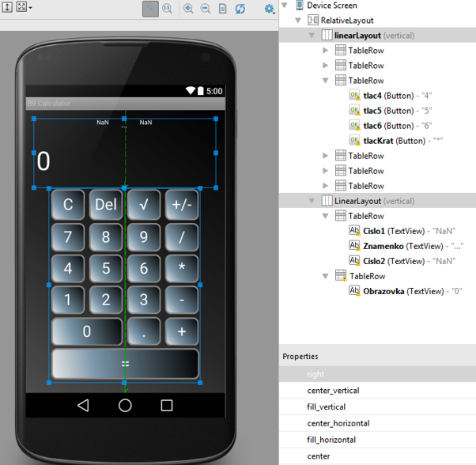Viewport: 476px width, 465px height.
Task: Click the 8 calculator button
Action: tap(106, 237)
